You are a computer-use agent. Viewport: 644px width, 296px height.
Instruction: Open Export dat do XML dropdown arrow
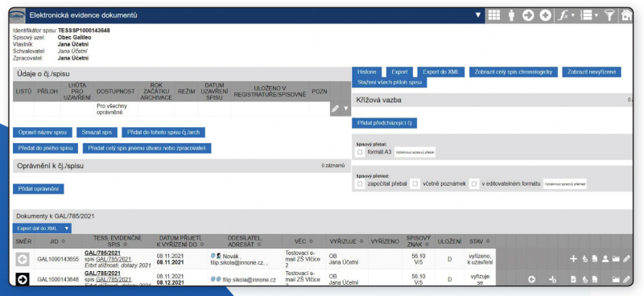[x=66, y=228]
